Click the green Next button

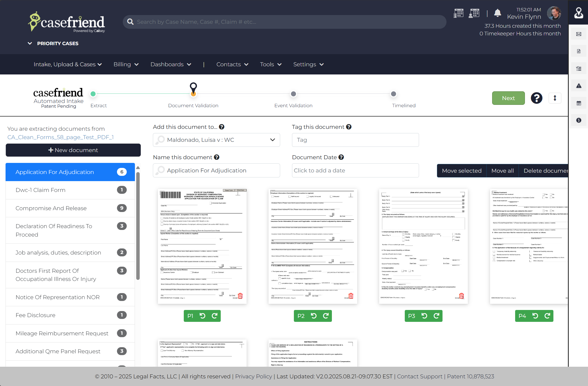508,98
